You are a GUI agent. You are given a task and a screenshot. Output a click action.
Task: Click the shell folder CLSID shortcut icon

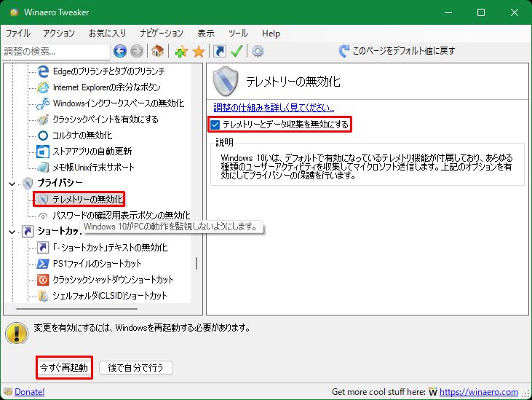click(43, 296)
